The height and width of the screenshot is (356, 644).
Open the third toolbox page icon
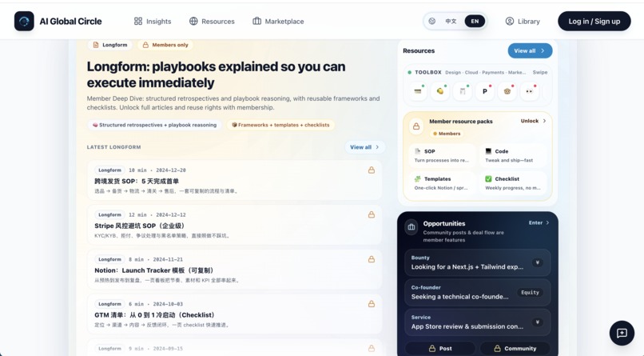pos(463,91)
